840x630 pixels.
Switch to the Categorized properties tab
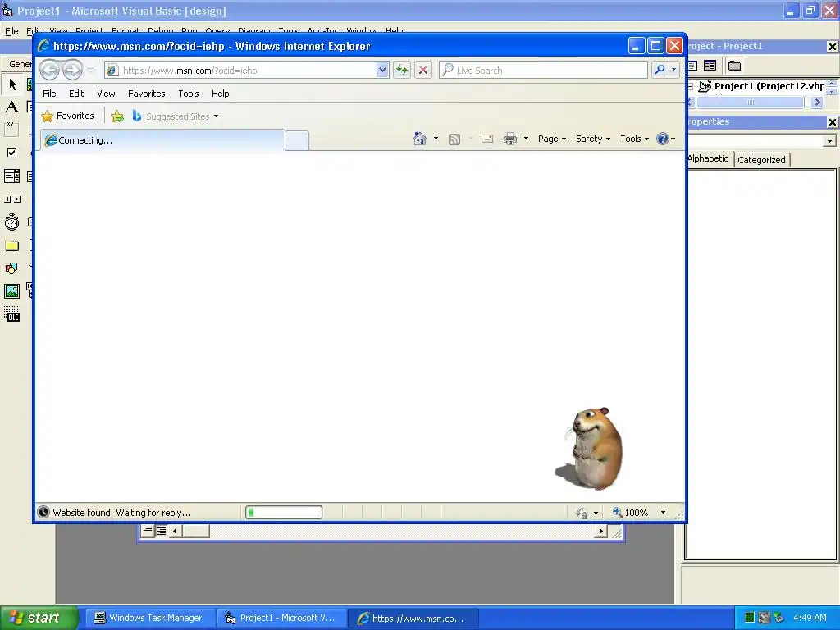pyautogui.click(x=761, y=160)
